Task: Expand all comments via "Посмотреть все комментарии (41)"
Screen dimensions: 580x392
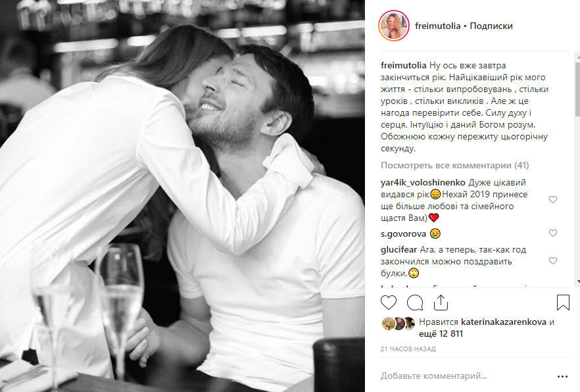Action: click(x=445, y=166)
